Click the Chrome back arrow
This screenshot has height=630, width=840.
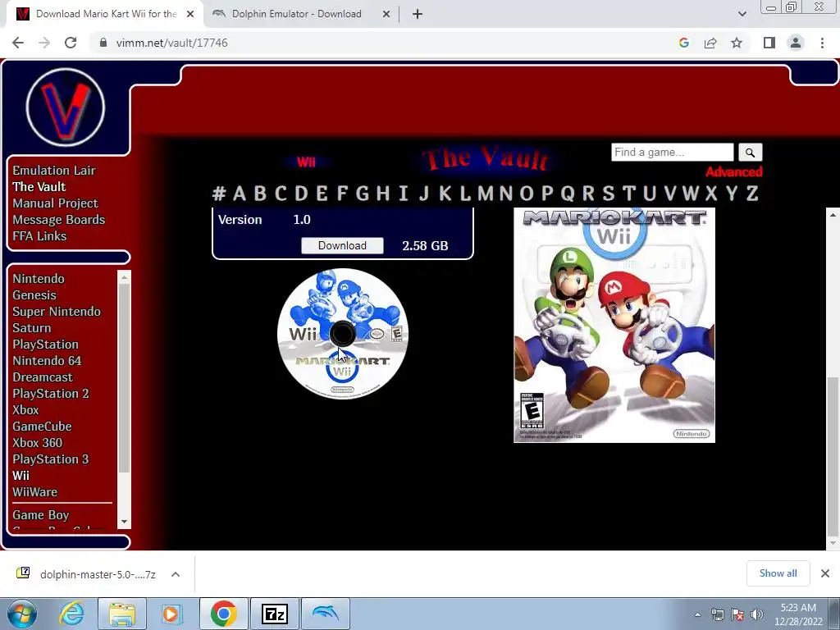(x=18, y=43)
